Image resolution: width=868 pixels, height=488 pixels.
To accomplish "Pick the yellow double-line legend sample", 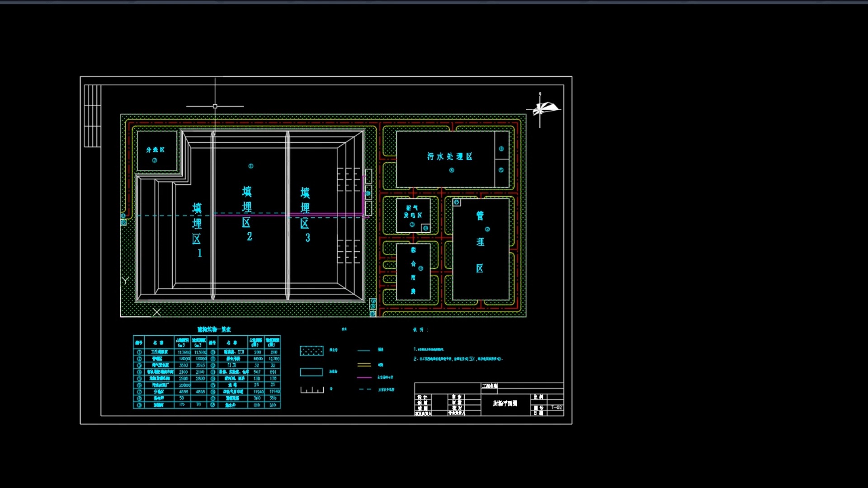I will tap(364, 365).
